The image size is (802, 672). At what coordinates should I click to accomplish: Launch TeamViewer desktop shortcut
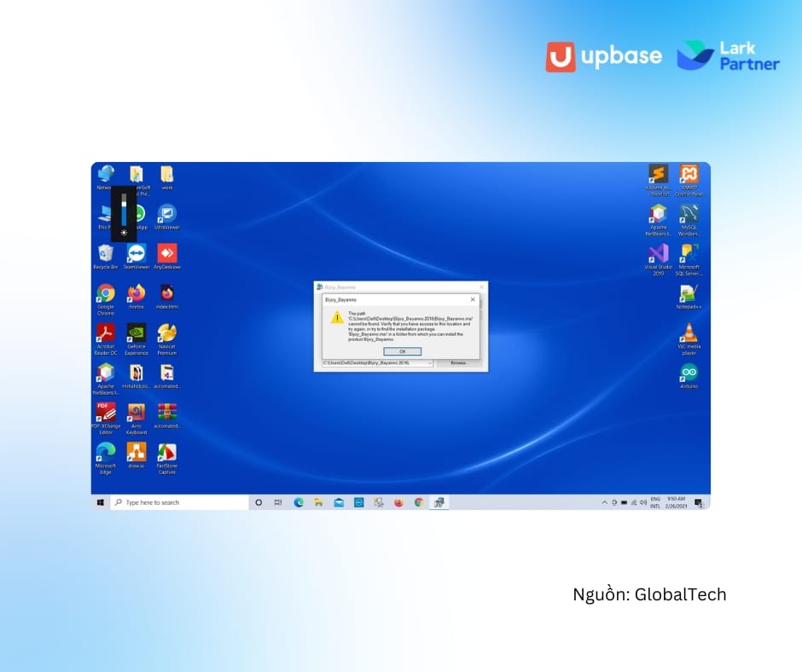136,257
